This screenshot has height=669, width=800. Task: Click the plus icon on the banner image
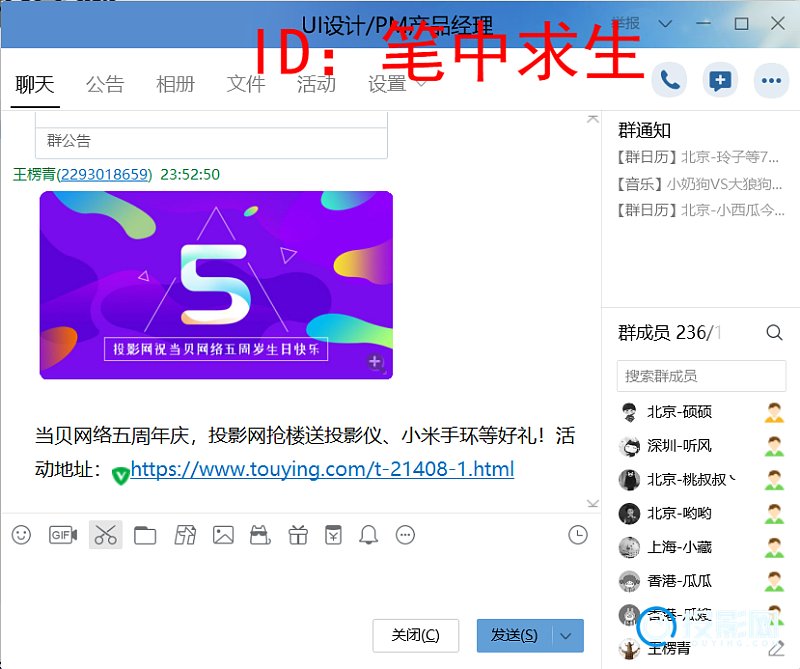pyautogui.click(x=375, y=362)
